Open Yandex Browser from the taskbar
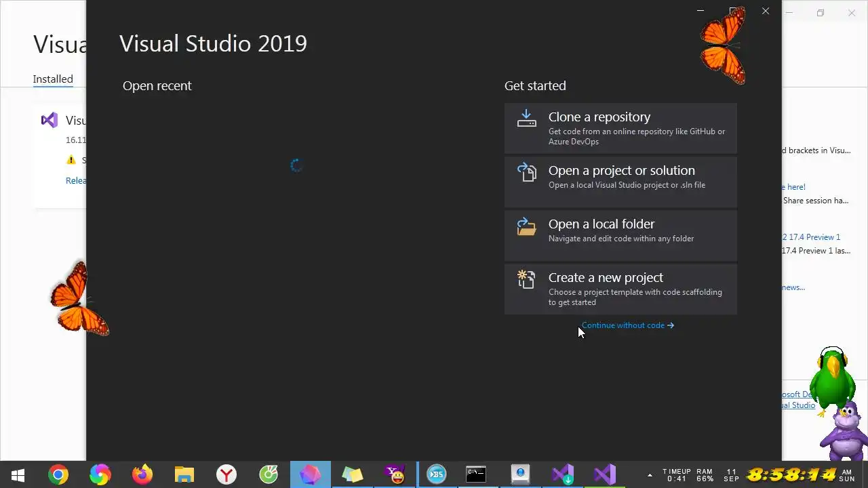Screen dimensions: 868x488 pos(226,474)
